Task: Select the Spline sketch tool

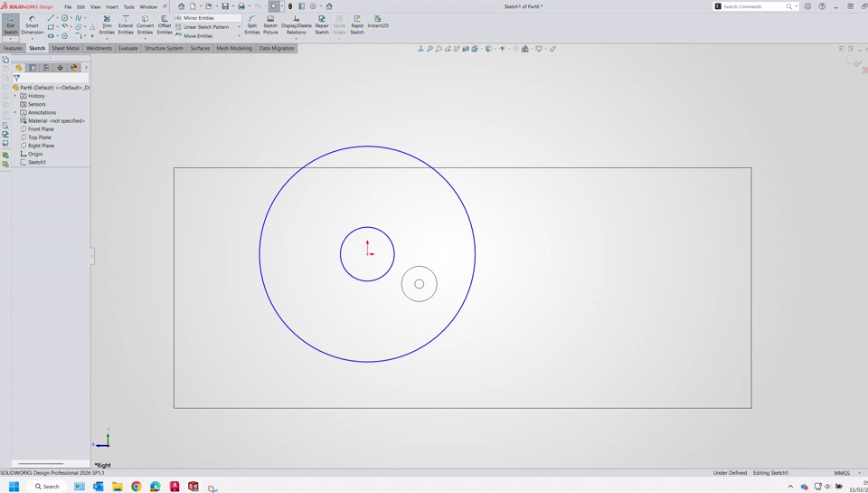Action: click(79, 18)
